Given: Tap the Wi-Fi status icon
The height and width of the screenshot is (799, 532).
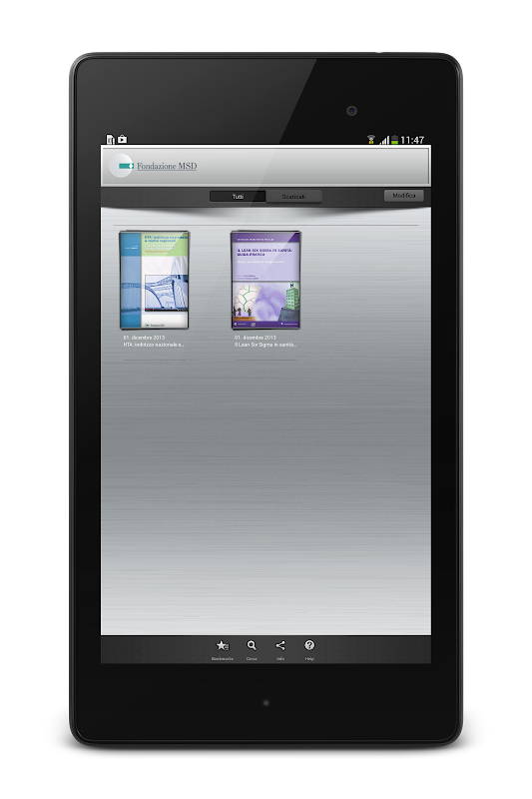Looking at the screenshot, I should tap(371, 139).
